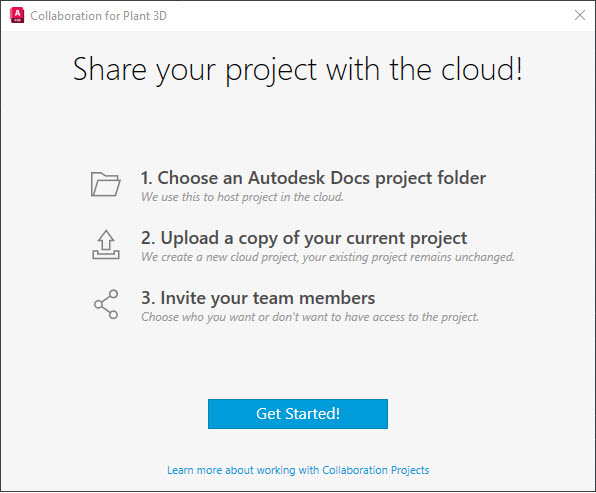
Task: Click the share nodes icon beside step 3
Action: [106, 304]
